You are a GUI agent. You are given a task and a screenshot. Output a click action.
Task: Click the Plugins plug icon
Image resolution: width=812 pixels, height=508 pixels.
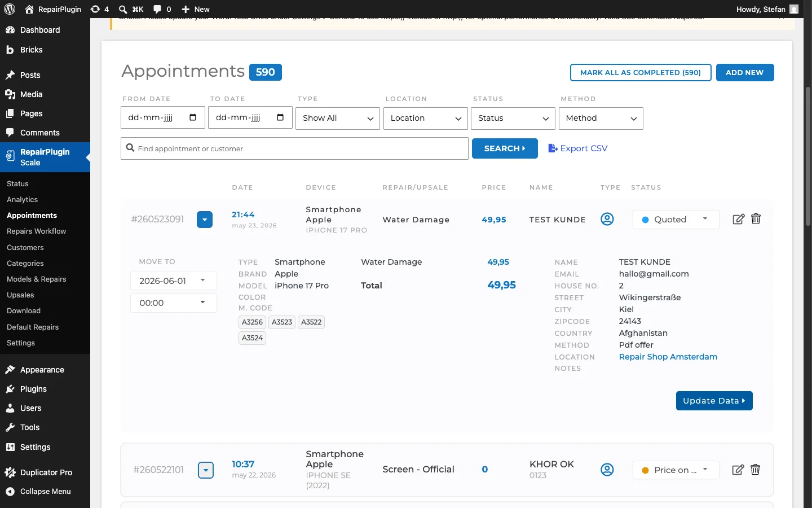pos(10,389)
